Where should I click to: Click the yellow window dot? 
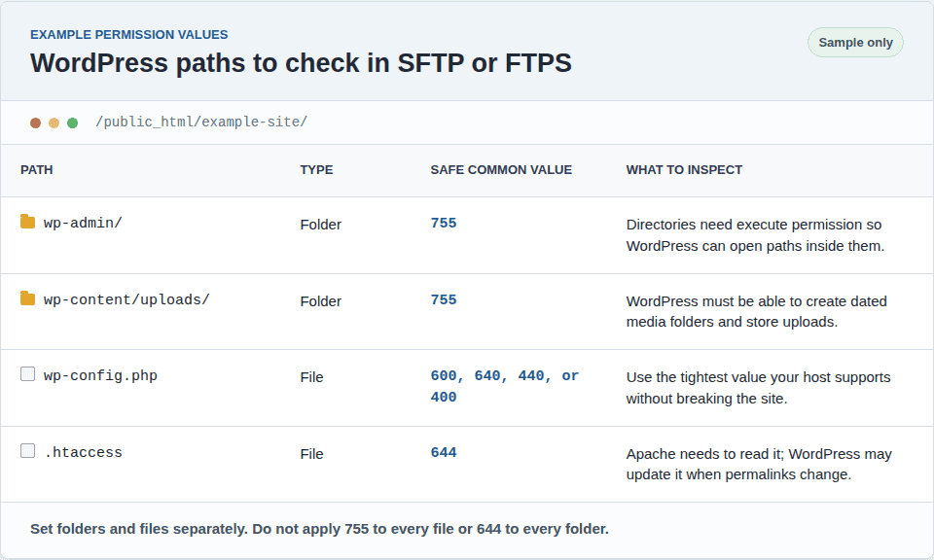[x=54, y=122]
